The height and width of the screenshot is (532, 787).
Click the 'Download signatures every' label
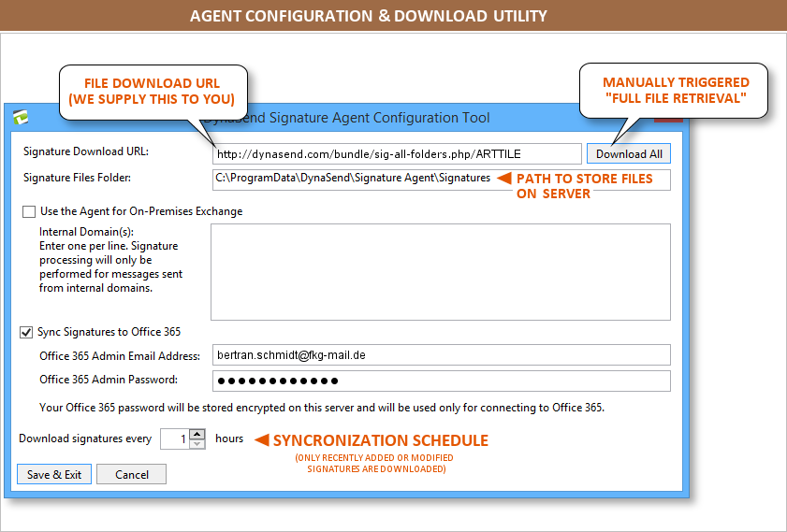(x=85, y=439)
